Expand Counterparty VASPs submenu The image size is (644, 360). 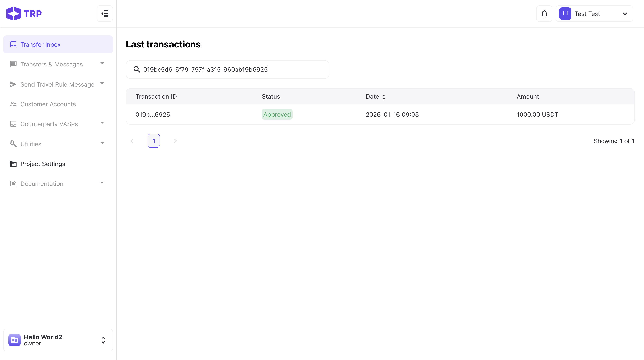click(102, 123)
